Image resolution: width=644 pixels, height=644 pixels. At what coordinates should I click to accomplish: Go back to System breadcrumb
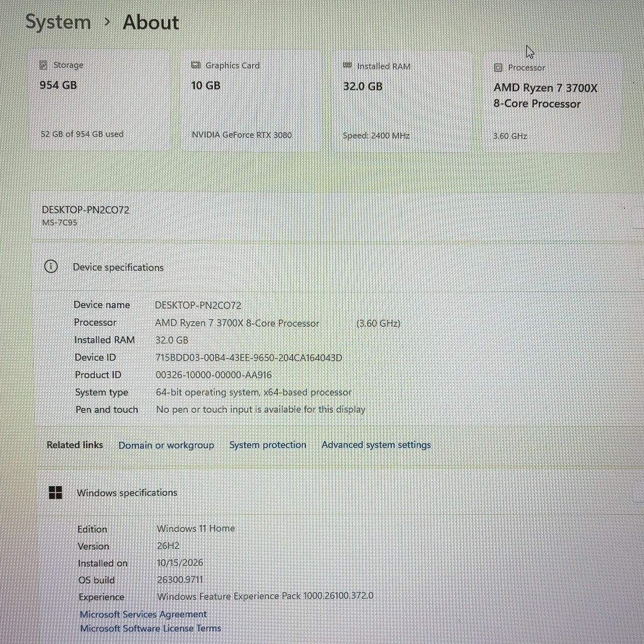pyautogui.click(x=58, y=22)
